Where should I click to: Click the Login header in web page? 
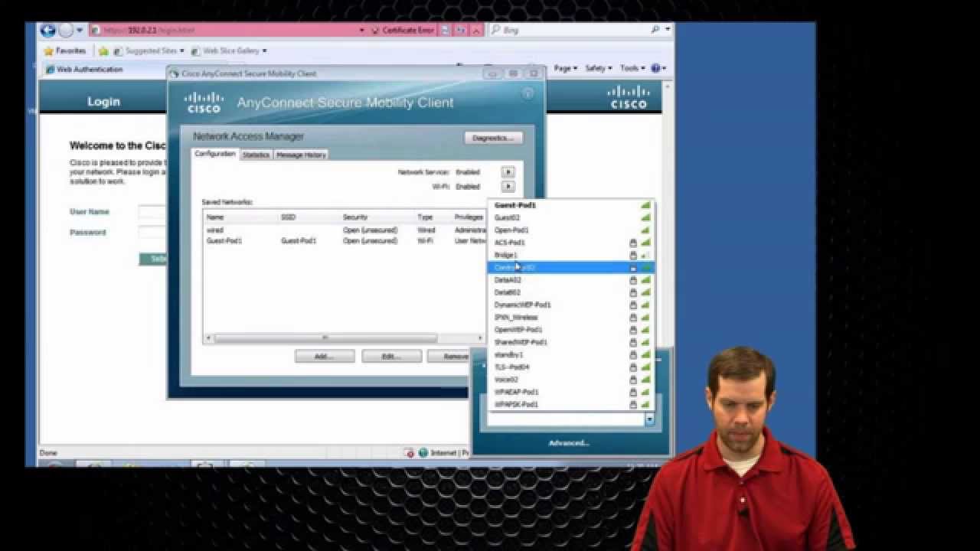[103, 101]
